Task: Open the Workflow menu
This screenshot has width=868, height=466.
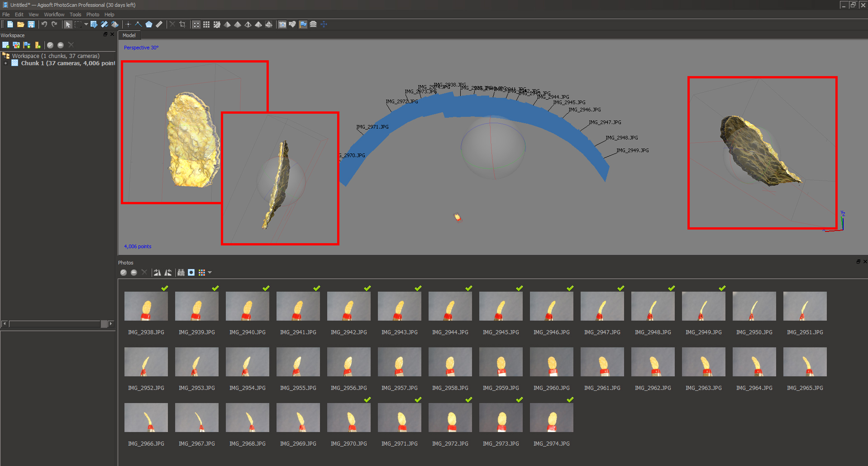Action: [x=54, y=14]
